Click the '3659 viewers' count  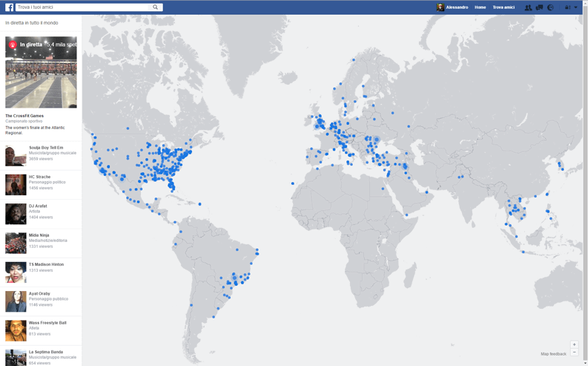pyautogui.click(x=41, y=159)
